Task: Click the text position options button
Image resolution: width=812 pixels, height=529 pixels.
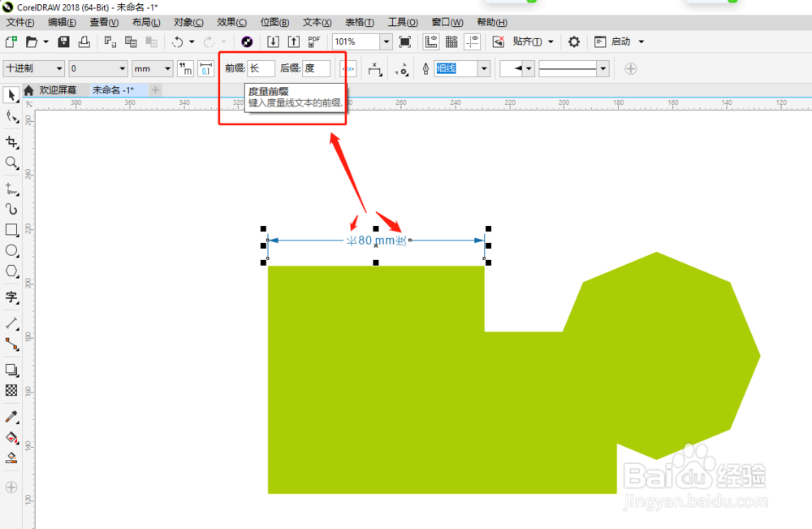Action: tap(375, 69)
